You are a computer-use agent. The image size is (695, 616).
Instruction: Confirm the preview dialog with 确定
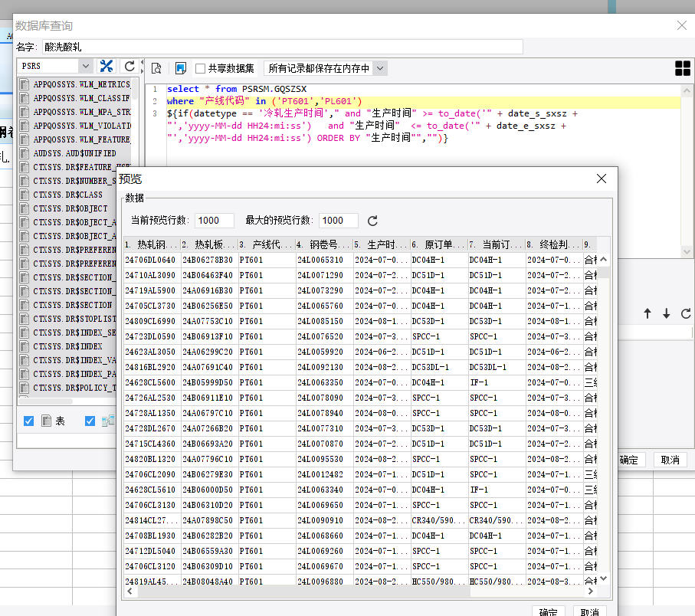(549, 611)
